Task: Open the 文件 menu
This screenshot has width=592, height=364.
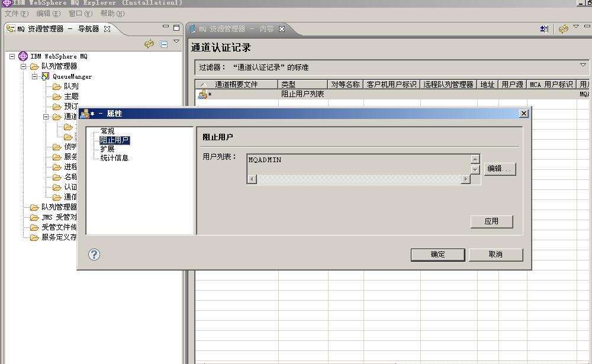Action: pos(17,14)
